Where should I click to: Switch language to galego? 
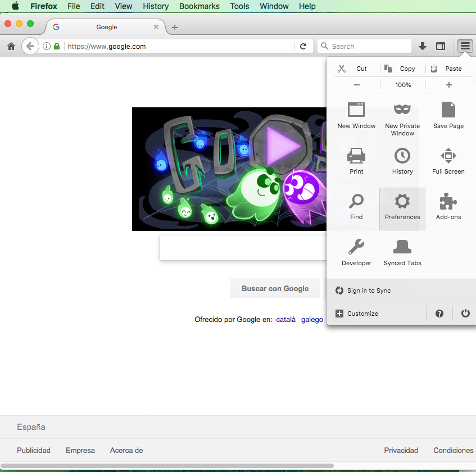tap(312, 320)
